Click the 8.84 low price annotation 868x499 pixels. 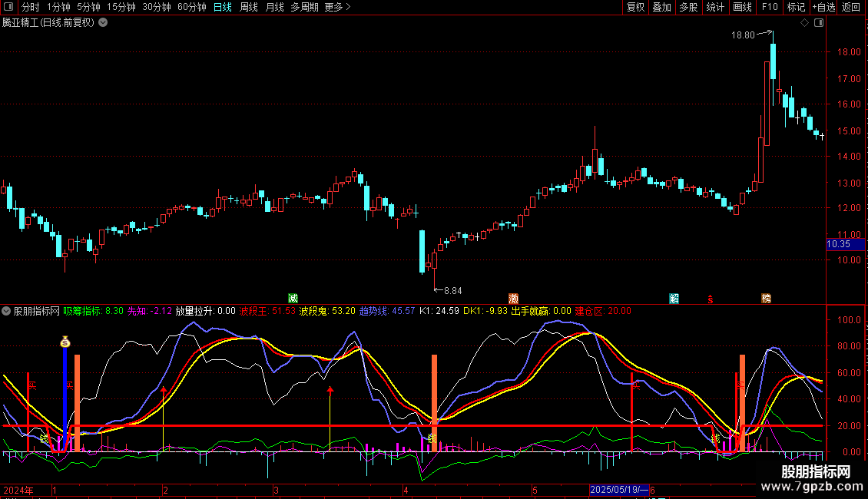click(453, 290)
